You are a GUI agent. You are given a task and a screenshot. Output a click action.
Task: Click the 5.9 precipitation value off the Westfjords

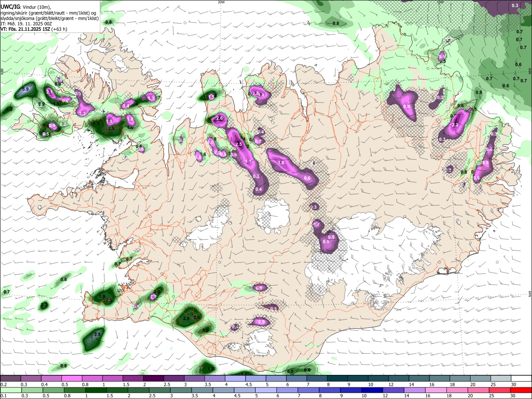pos(25,89)
